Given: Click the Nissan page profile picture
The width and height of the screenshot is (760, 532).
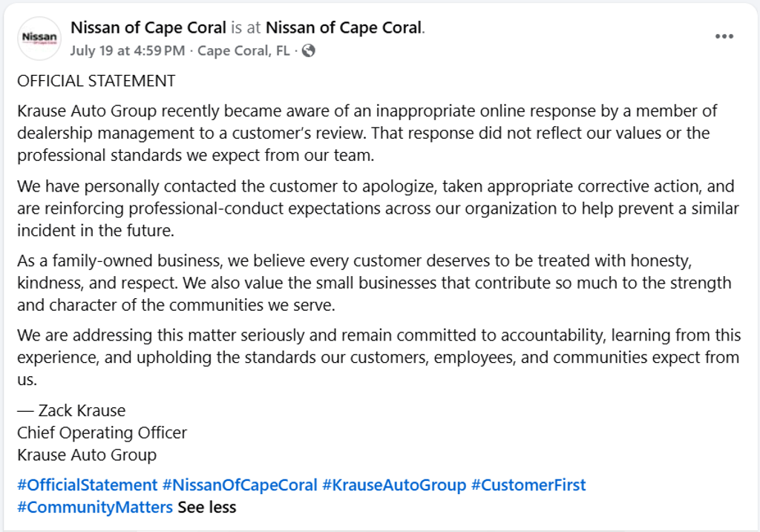Looking at the screenshot, I should (x=39, y=39).
